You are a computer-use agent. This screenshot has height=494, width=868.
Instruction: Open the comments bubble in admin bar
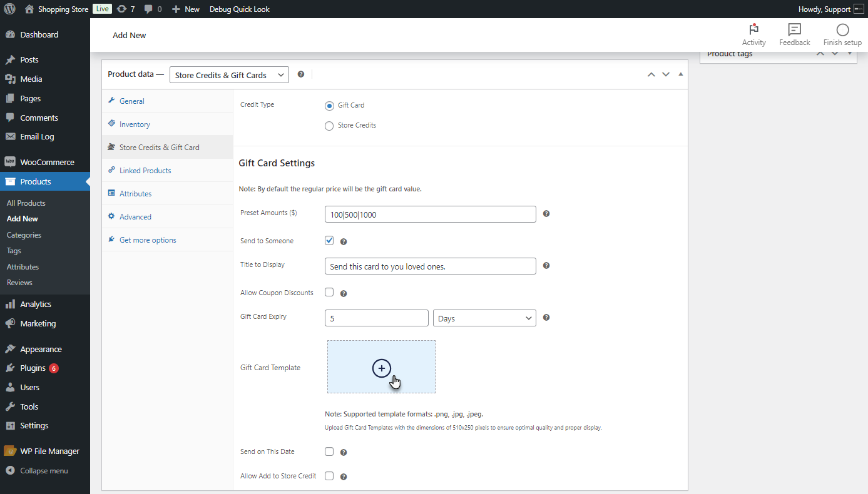[153, 9]
